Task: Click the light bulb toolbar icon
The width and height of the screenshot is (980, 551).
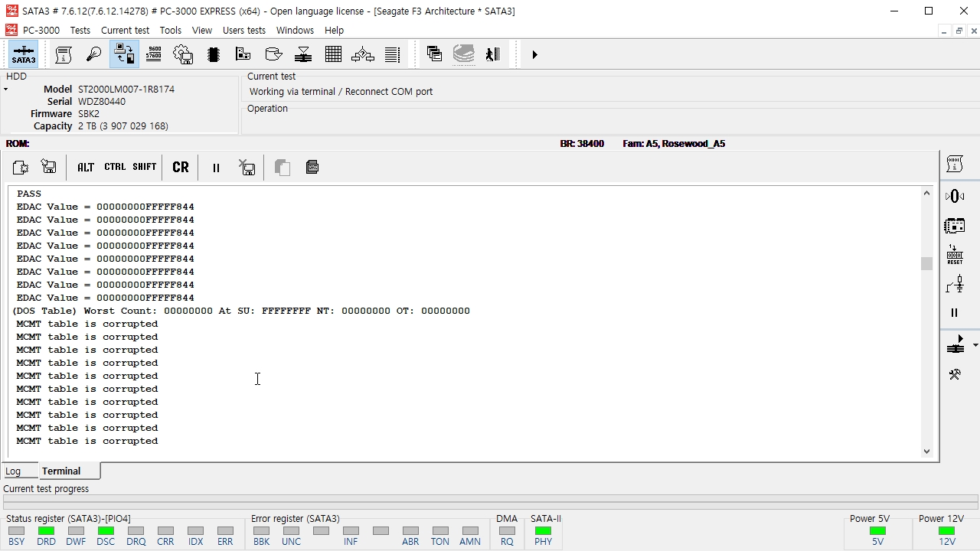Action: coord(93,54)
